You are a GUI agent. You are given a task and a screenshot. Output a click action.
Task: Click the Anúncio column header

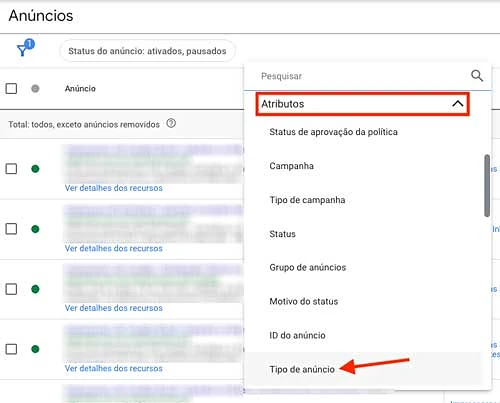(80, 89)
